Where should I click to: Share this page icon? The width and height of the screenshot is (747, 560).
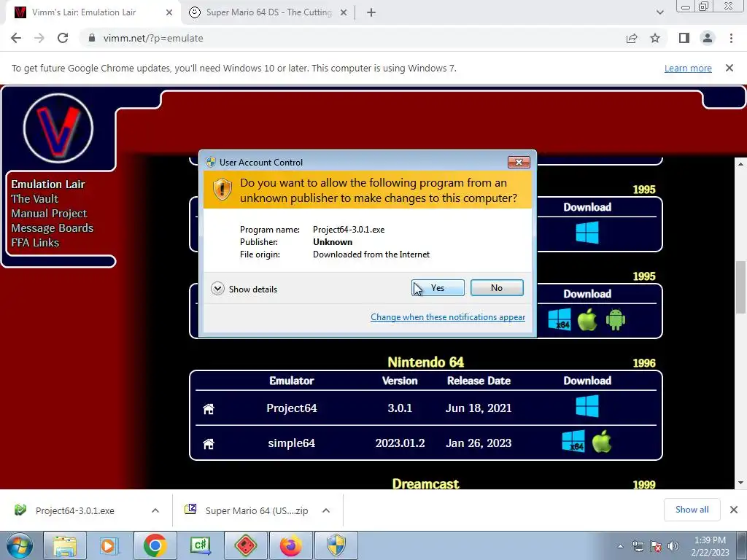point(632,38)
